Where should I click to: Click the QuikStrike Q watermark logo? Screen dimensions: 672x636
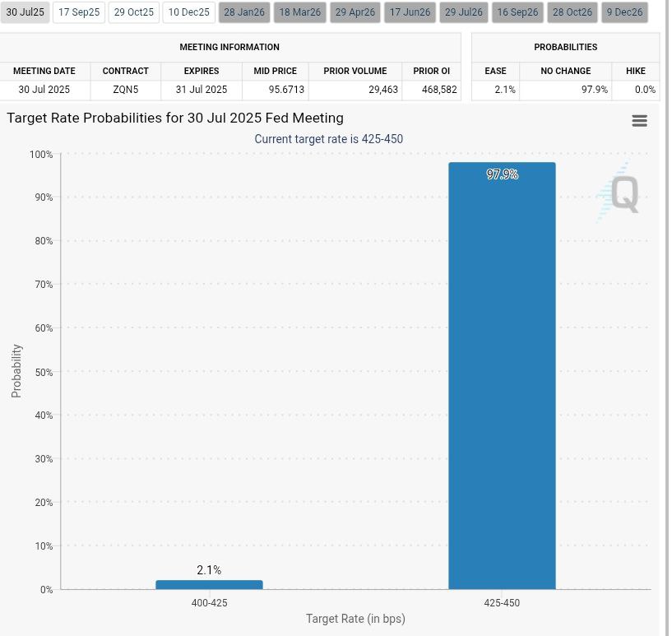619,194
